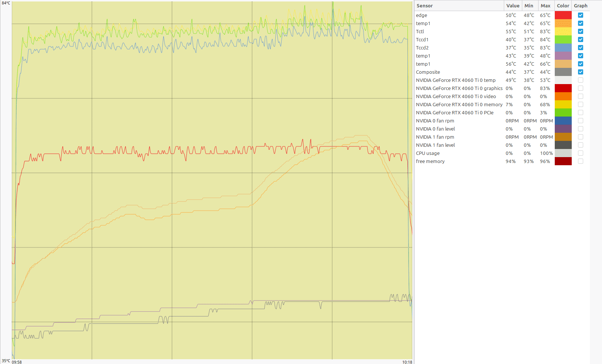This screenshot has width=602, height=364.
Task: Click the free memory value 94%
Action: click(x=510, y=161)
